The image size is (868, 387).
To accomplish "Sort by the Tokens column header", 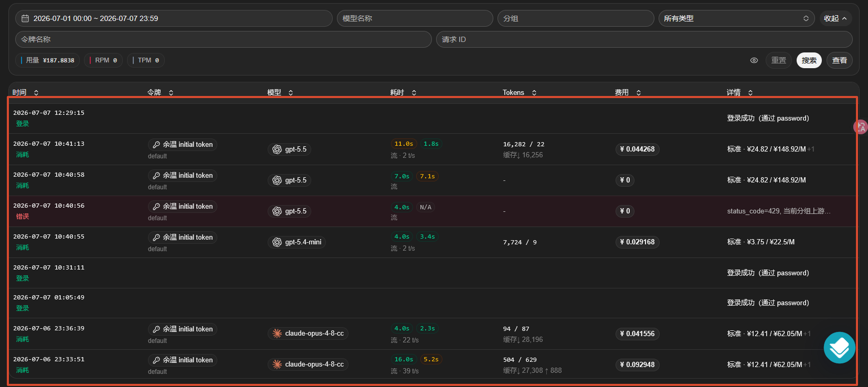I will coord(520,92).
